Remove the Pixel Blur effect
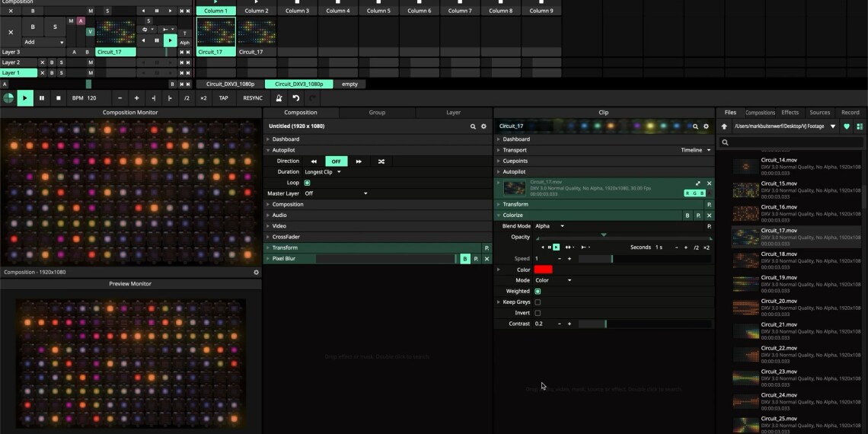The height and width of the screenshot is (434, 868). 487,259
